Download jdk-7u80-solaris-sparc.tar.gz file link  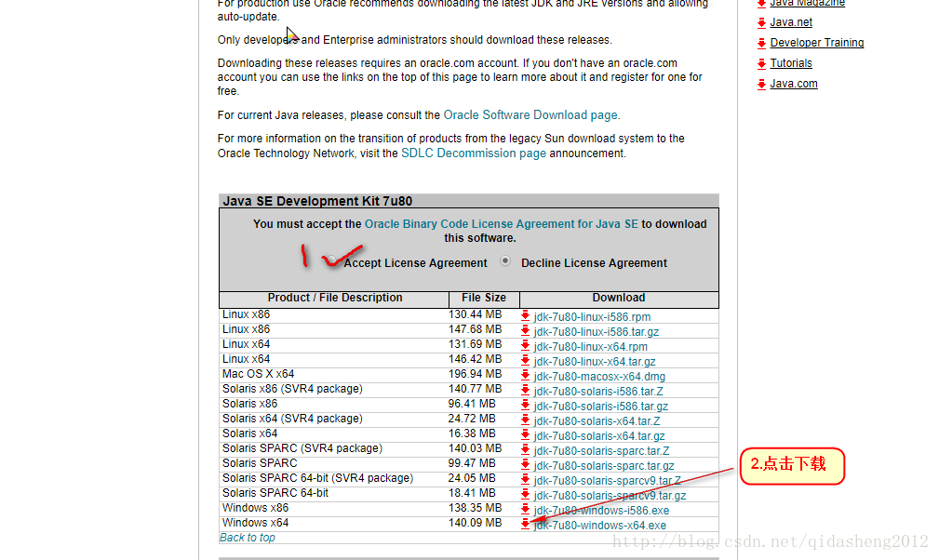604,465
